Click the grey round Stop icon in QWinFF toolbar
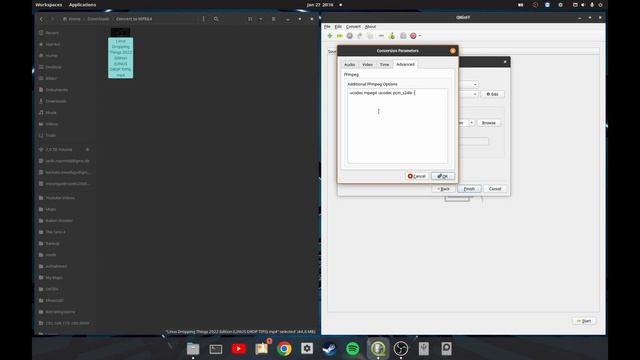The image size is (640, 360). tap(350, 36)
